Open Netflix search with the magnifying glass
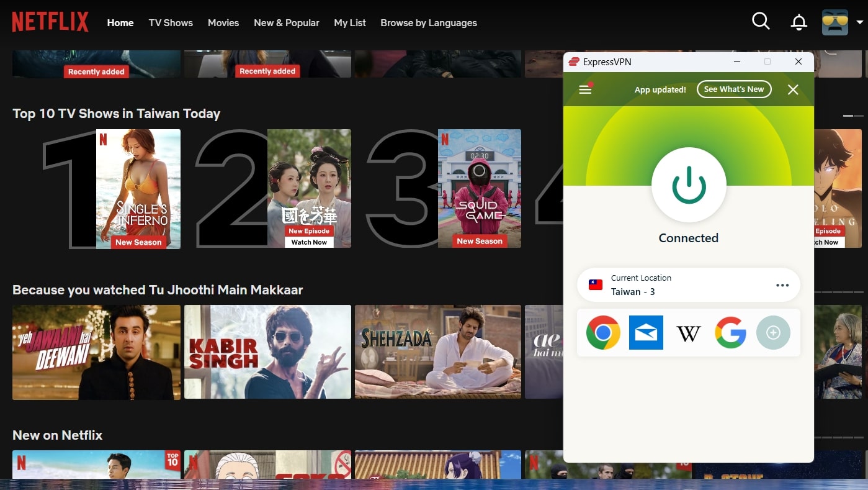 (760, 21)
